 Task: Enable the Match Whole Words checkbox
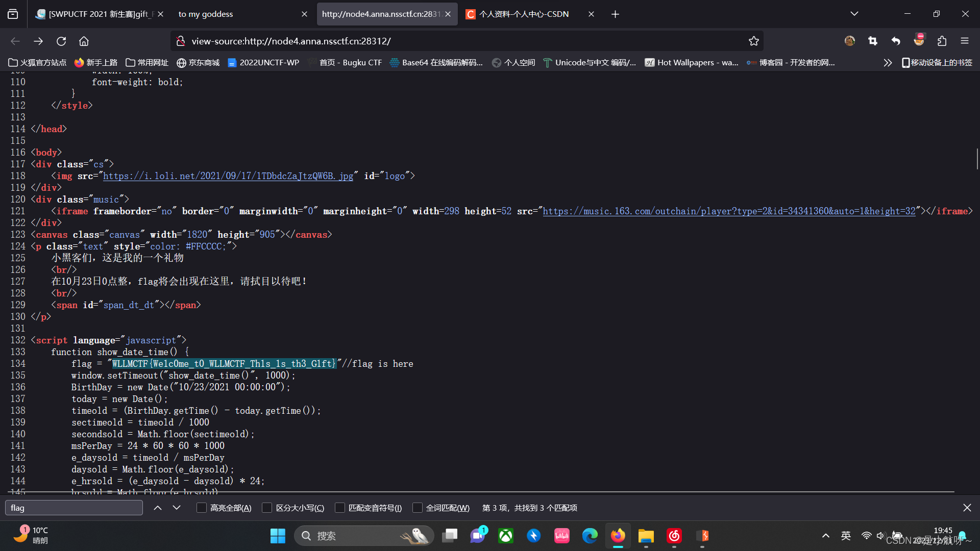click(418, 508)
